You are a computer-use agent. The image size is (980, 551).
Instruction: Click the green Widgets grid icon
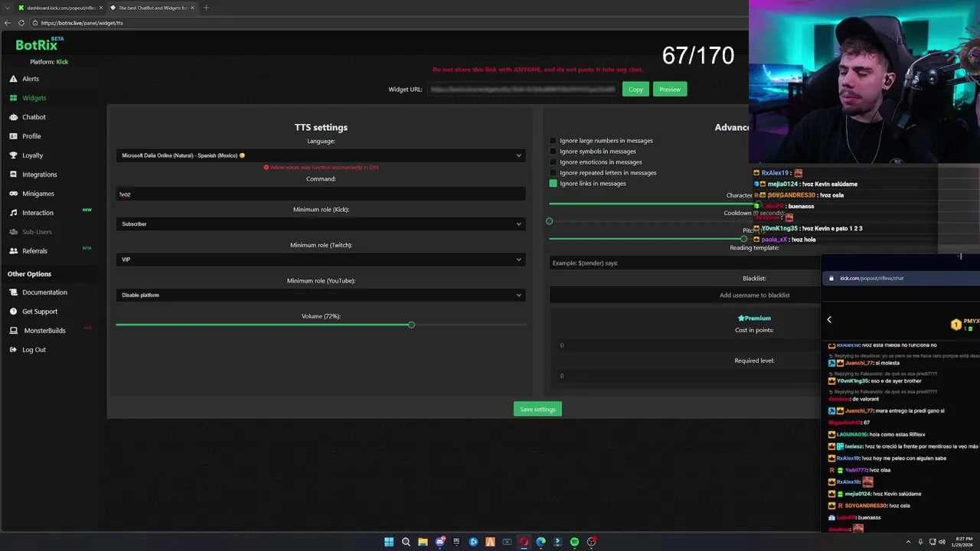tap(14, 98)
